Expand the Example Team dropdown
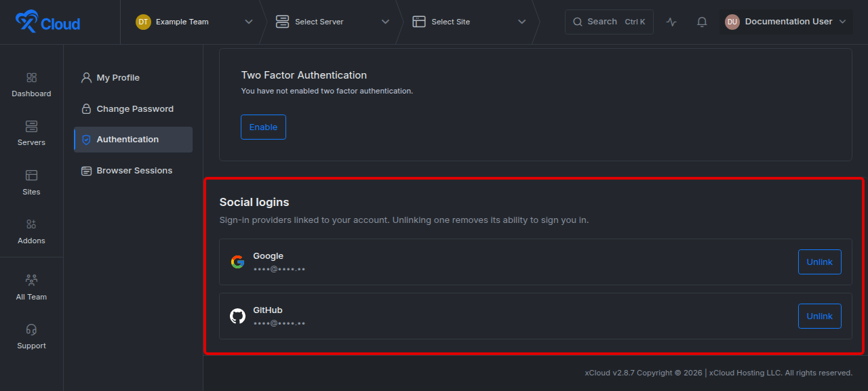868x391 pixels. click(x=249, y=22)
